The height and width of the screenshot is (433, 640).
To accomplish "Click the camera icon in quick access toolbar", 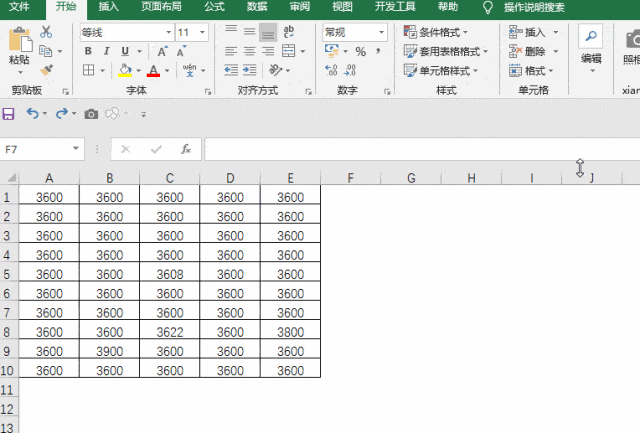I will pos(91,114).
